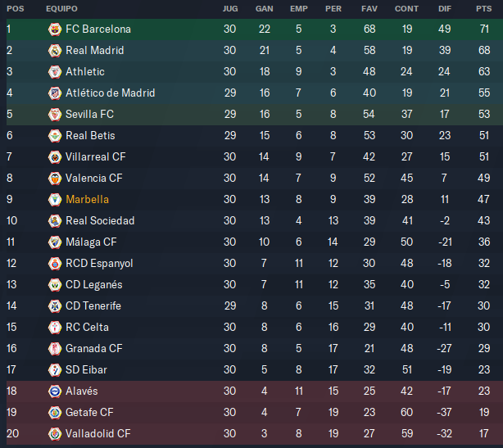Select the RCD Espanyol table row
The image size is (503, 448).
click(x=255, y=263)
